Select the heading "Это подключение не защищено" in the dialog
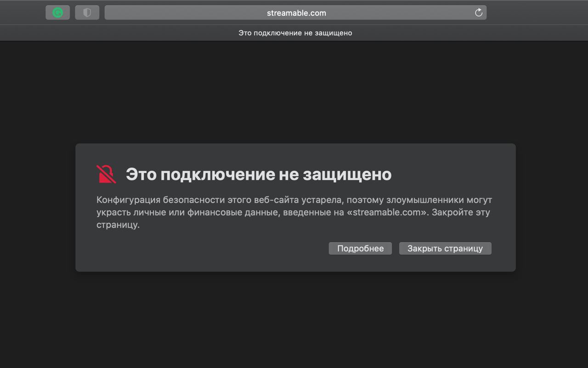This screenshot has height=368, width=588. point(259,174)
